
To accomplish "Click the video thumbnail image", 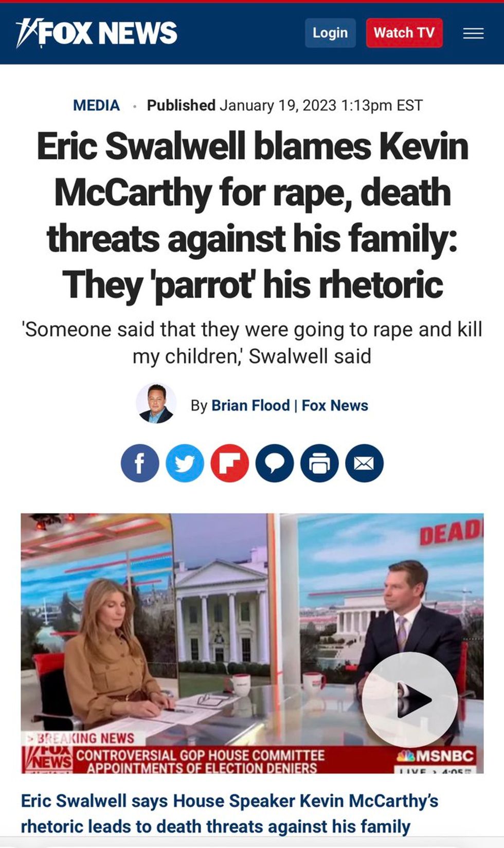I will point(252,643).
